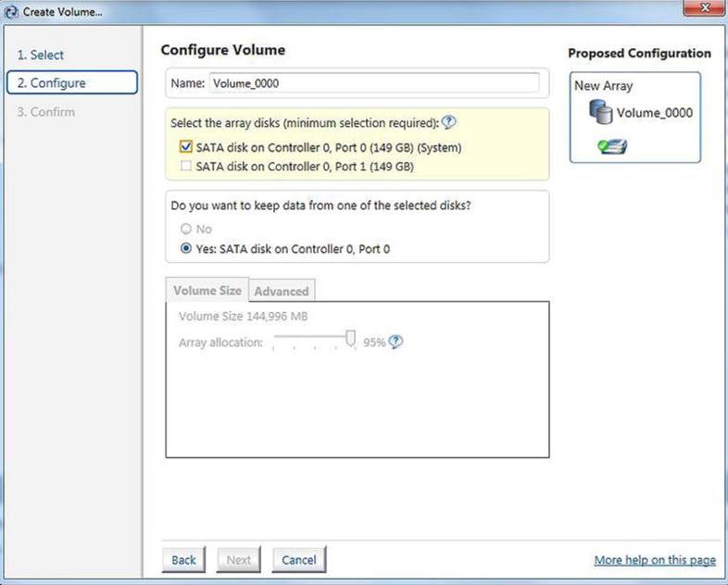Image resolution: width=728 pixels, height=585 pixels.
Task: Go to step 1. Select
Action: point(41,55)
